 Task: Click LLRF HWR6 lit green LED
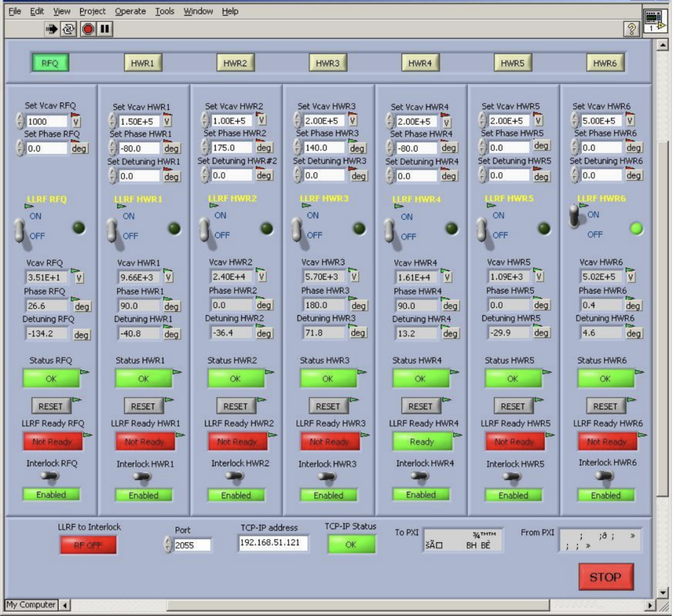pos(636,229)
